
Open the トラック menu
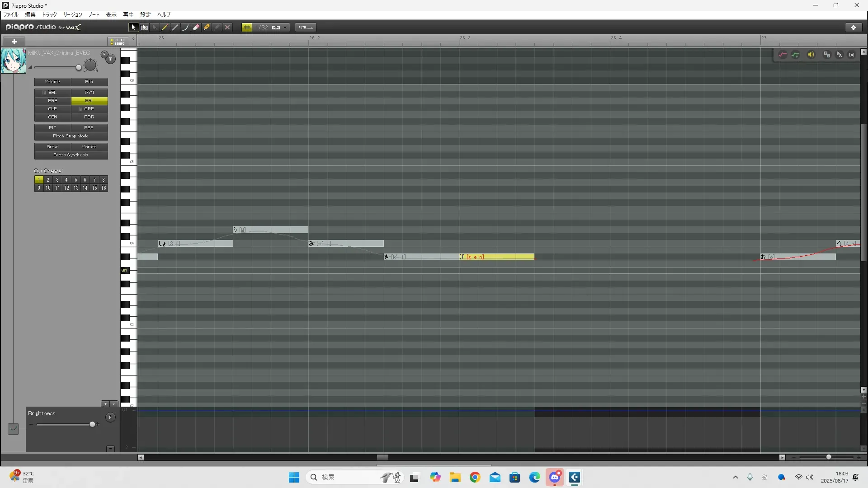pos(49,15)
